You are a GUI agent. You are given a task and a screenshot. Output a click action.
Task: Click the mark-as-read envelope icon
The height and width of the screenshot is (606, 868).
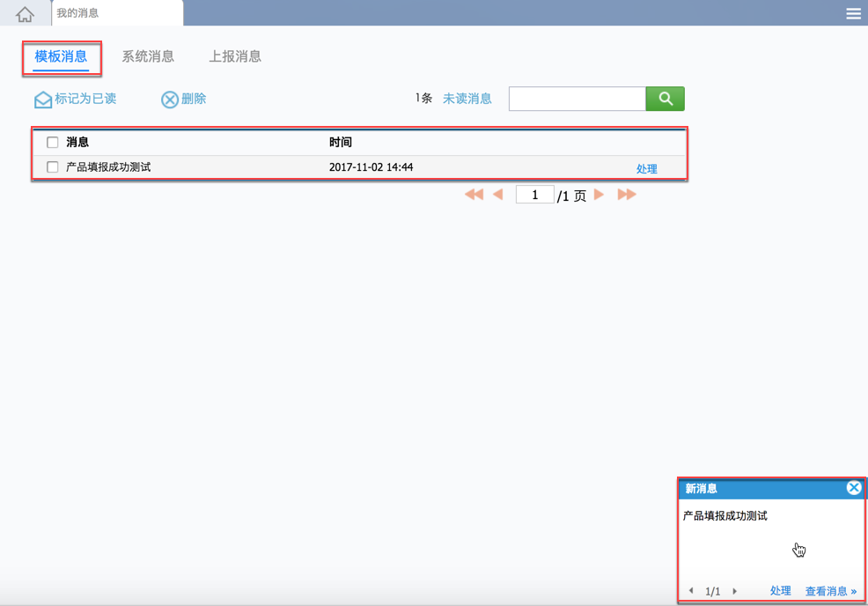pos(42,100)
